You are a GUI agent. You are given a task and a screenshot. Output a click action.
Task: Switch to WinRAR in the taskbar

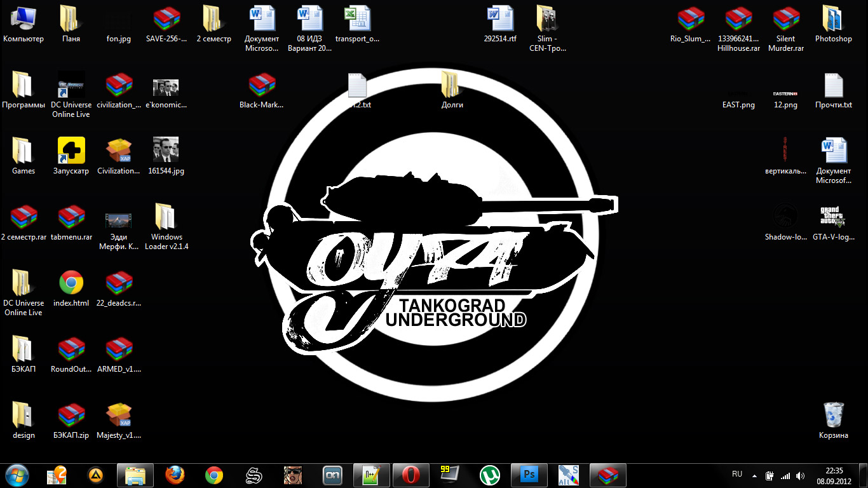pos(608,475)
